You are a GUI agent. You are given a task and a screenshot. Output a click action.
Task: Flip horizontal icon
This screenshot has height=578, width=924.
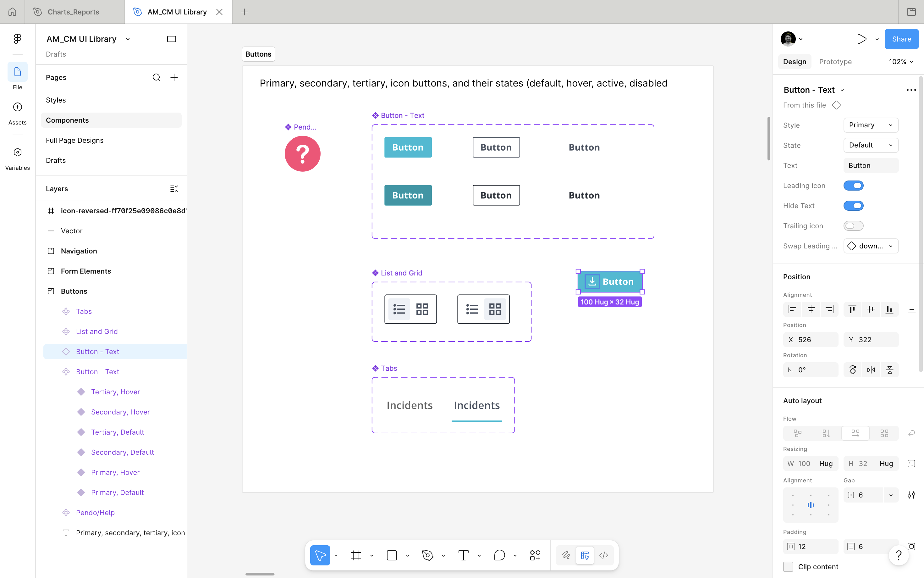pyautogui.click(x=871, y=370)
